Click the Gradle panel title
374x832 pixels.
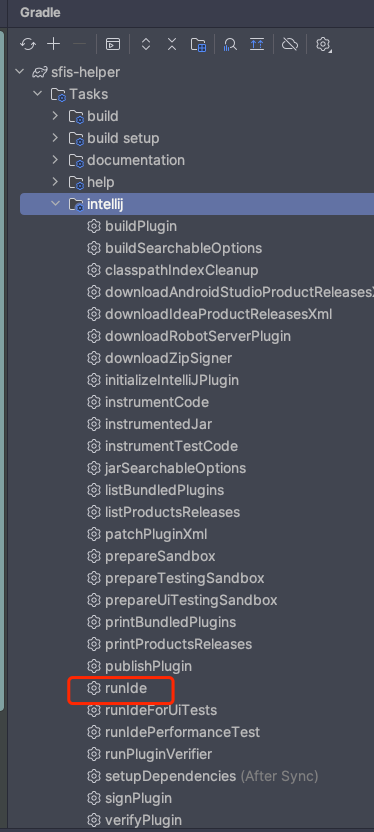pos(40,12)
